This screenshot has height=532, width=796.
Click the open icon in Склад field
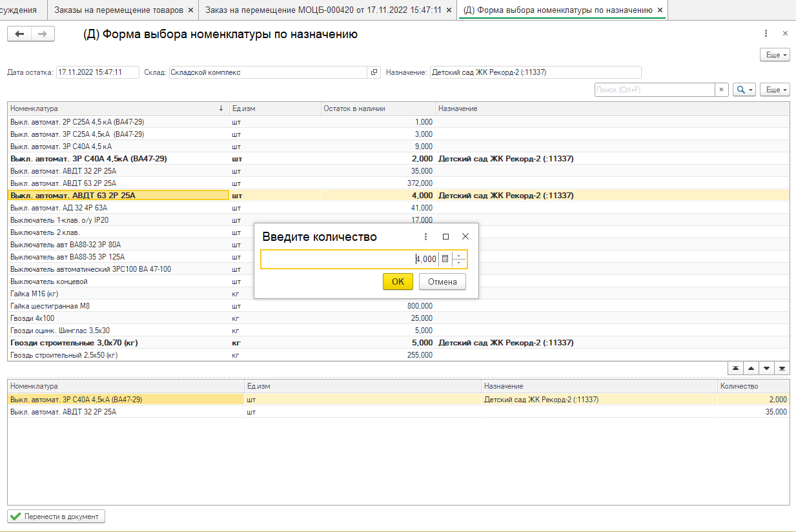click(374, 72)
